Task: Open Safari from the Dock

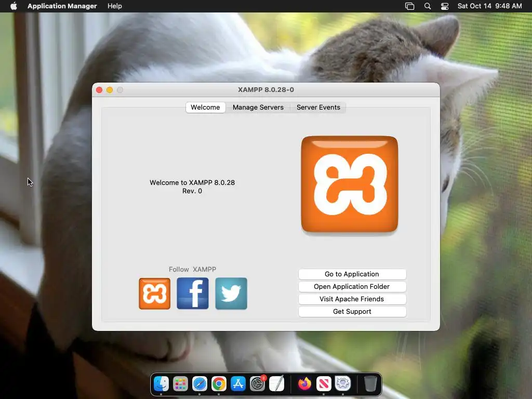Action: pyautogui.click(x=199, y=384)
